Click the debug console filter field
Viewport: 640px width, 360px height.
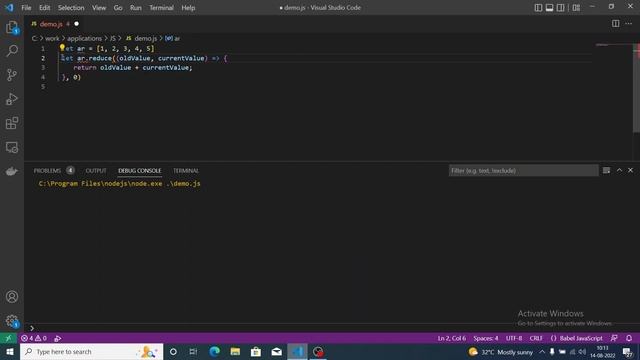coord(524,171)
